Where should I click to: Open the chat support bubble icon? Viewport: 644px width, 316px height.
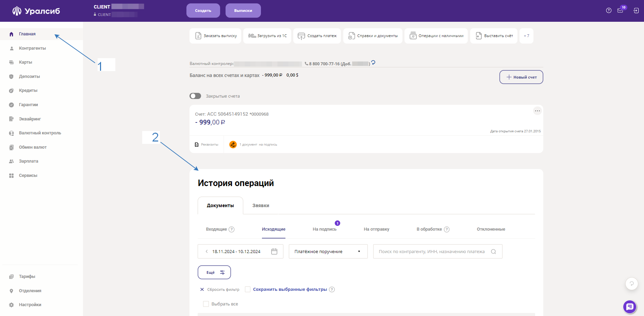pyautogui.click(x=629, y=307)
